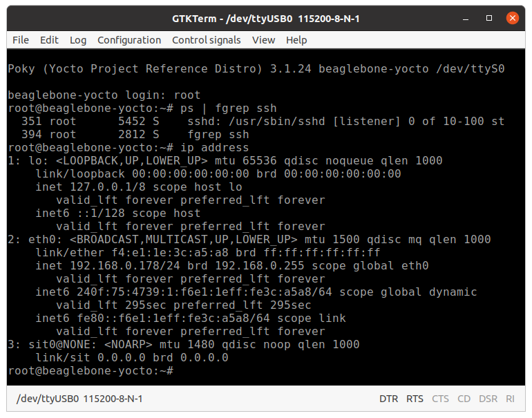Close the GTKTerm window
The image size is (532, 418).
tap(513, 18)
